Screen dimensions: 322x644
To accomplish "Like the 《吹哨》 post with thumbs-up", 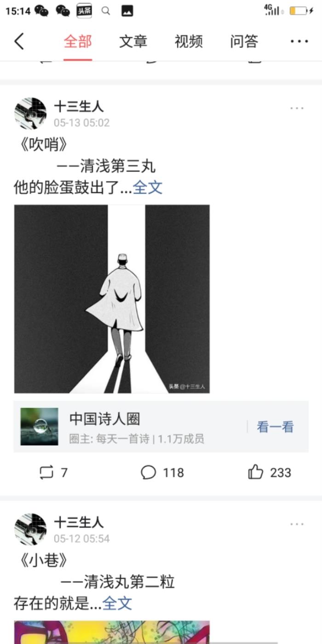I will click(256, 472).
